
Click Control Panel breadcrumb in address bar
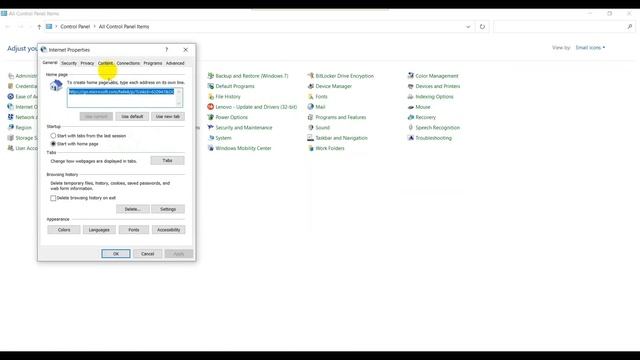(75, 27)
